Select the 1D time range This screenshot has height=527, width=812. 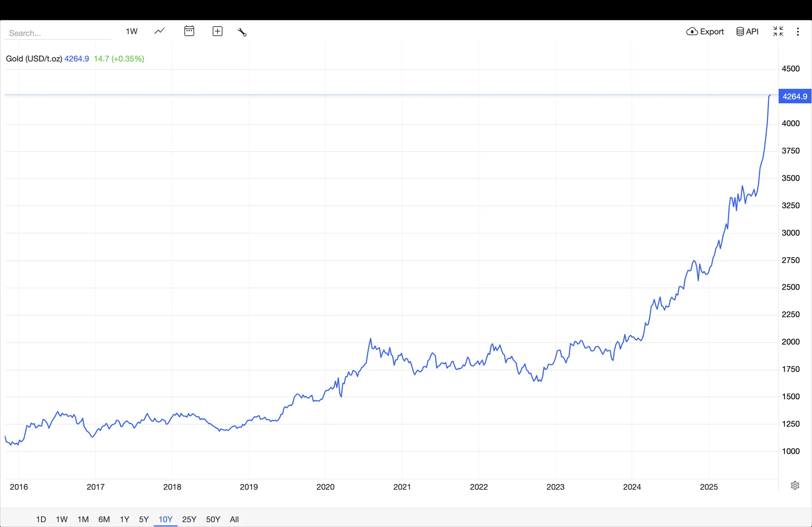click(x=41, y=519)
